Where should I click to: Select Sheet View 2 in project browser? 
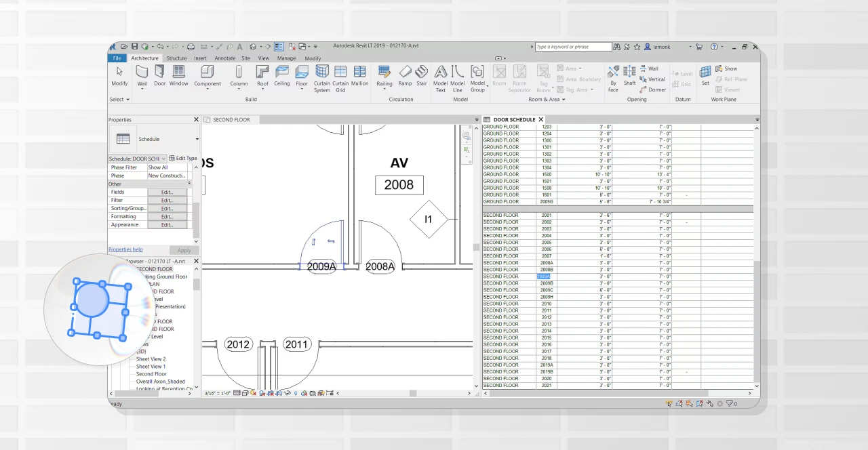click(151, 359)
